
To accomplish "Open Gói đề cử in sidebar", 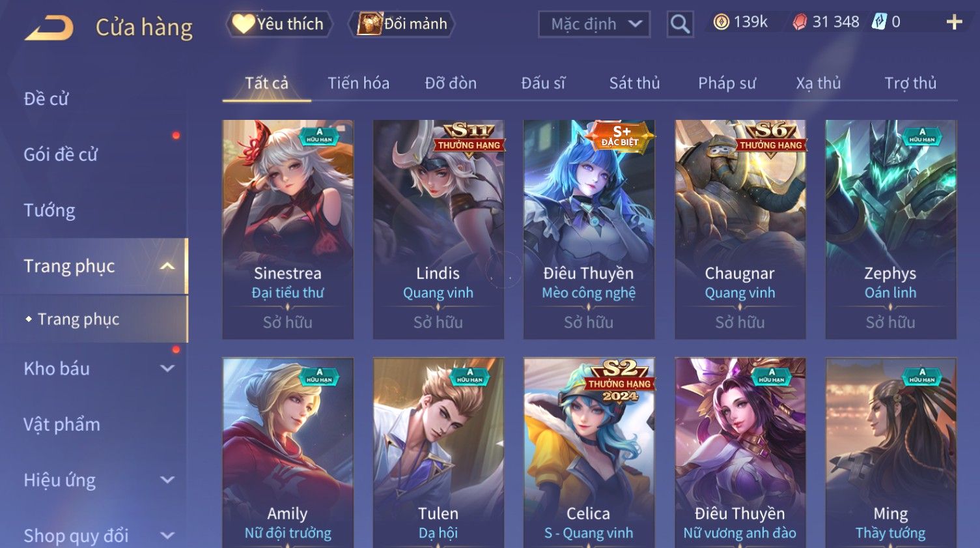I will 61,154.
